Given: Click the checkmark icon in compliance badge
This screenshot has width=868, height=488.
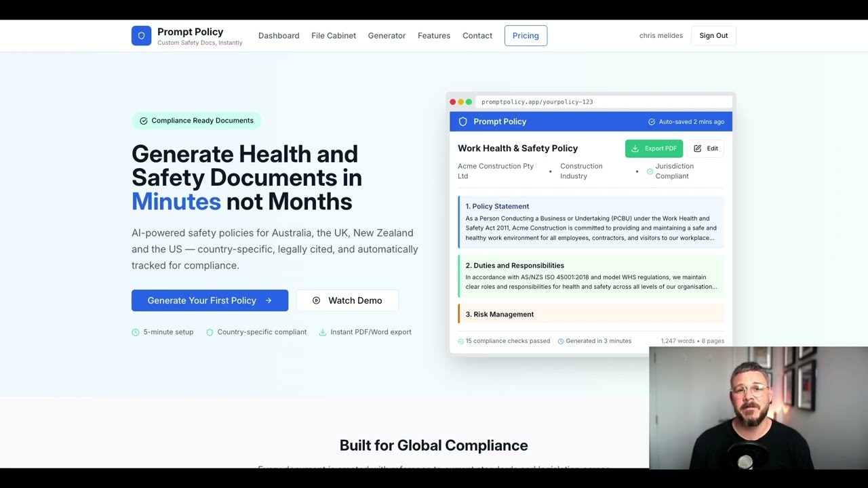Looking at the screenshot, I should [x=144, y=121].
